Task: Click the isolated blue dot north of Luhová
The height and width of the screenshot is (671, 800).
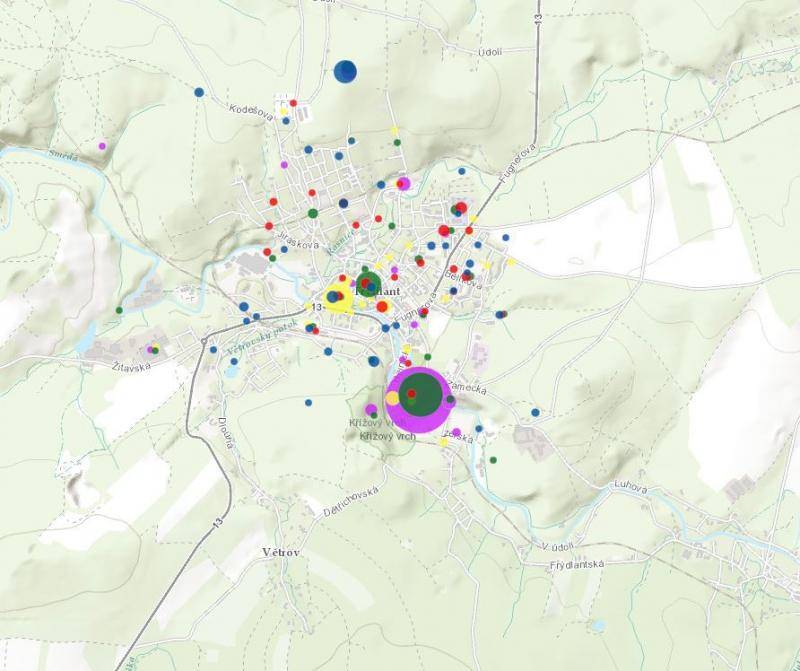Action: (x=536, y=412)
